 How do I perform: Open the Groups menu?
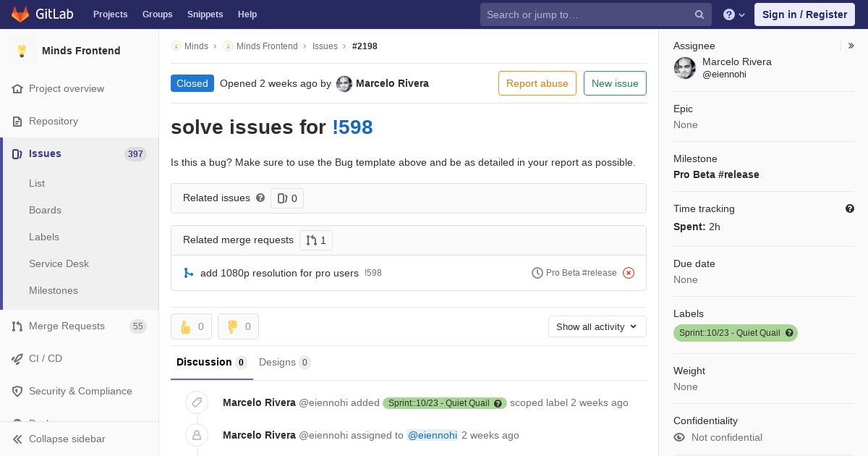158,14
